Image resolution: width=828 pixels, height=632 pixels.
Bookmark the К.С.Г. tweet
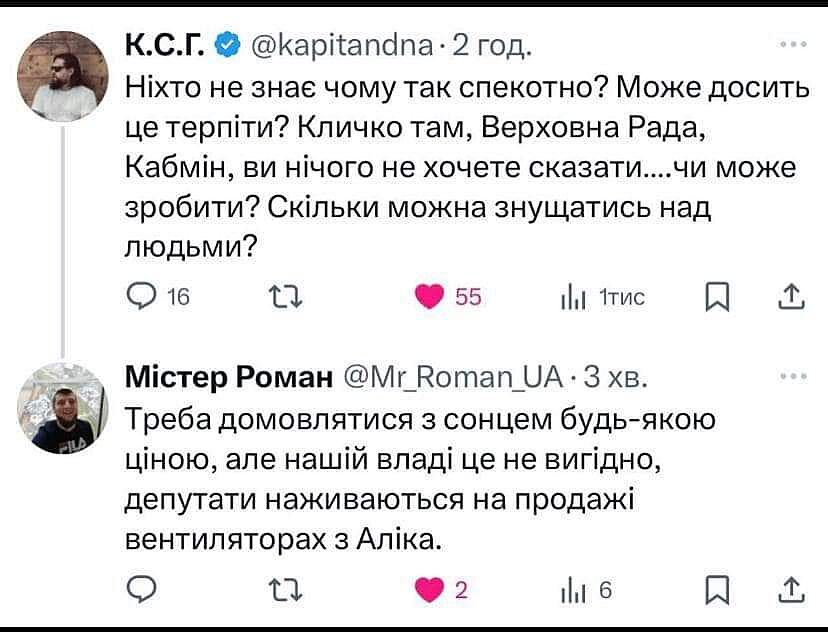click(x=716, y=297)
